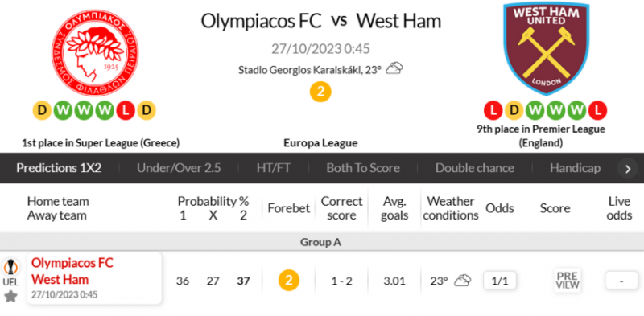Click the weather cloud icon in match row
Image resolution: width=644 pixels, height=316 pixels.
462,281
